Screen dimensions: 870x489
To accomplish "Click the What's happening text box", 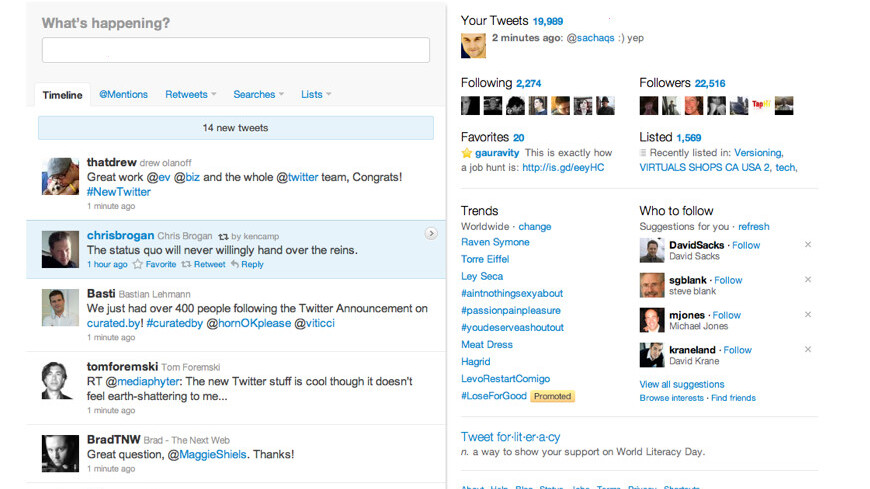I will pos(235,50).
